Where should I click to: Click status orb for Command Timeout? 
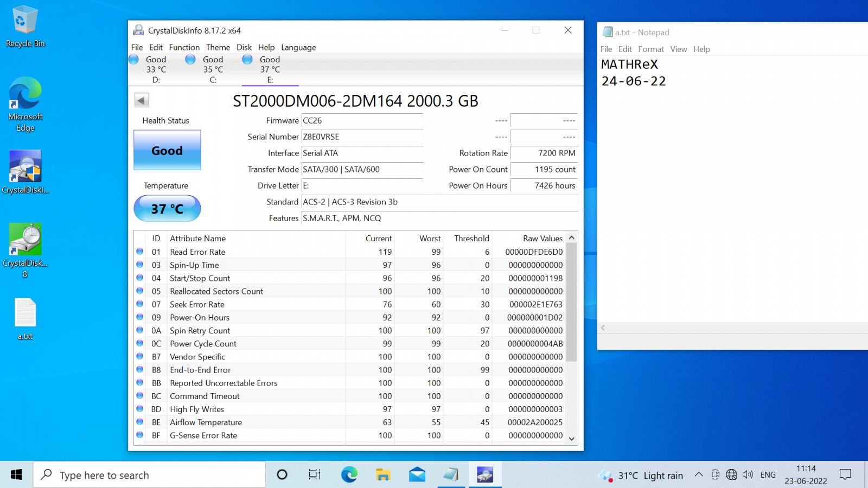point(140,396)
